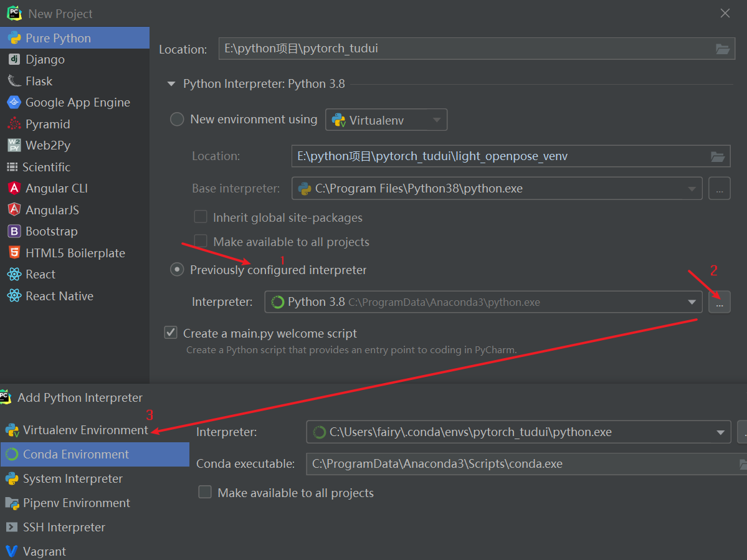Collapse the Python Interpreter section
This screenshot has height=560, width=747.
171,84
